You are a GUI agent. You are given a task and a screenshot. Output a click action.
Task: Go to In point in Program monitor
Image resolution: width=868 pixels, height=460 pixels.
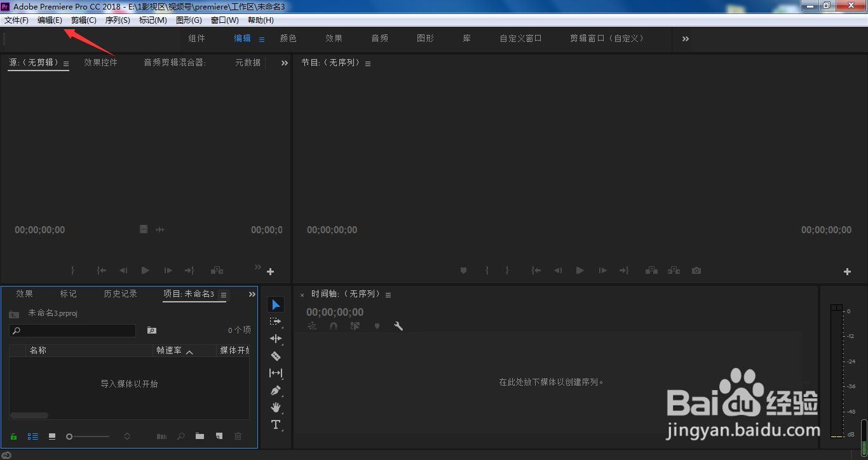[x=536, y=271]
